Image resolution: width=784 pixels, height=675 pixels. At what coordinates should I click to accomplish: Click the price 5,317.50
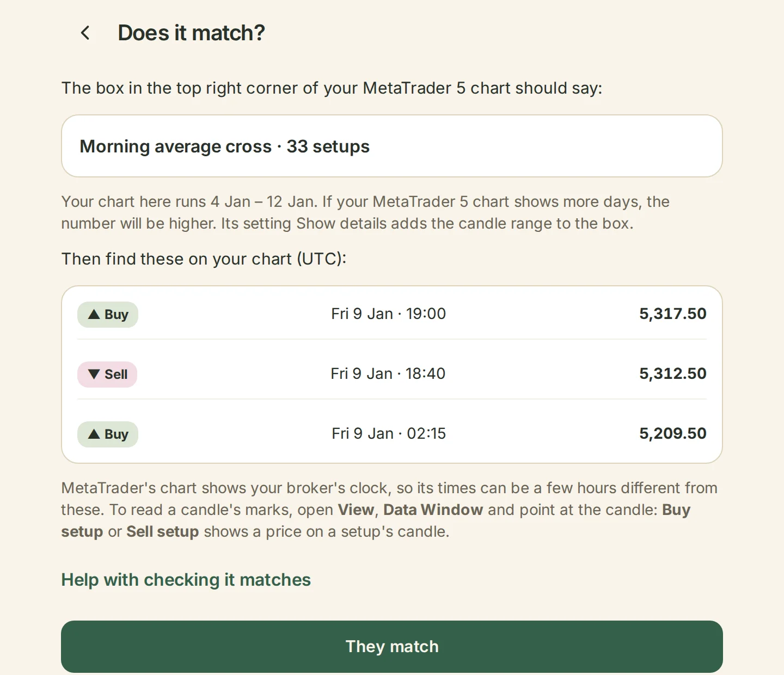pyautogui.click(x=673, y=314)
